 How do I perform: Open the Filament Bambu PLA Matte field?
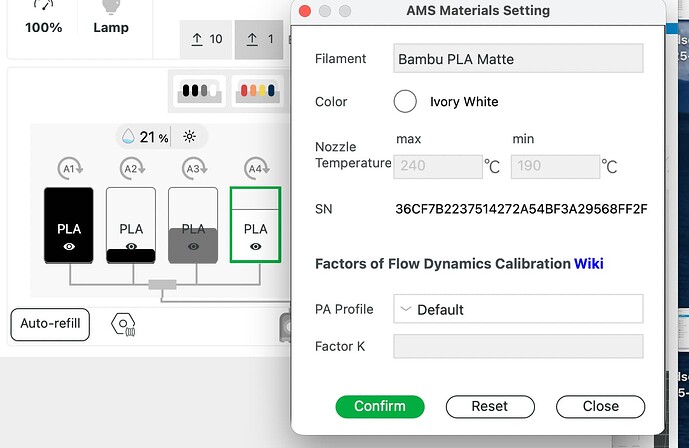tap(518, 58)
